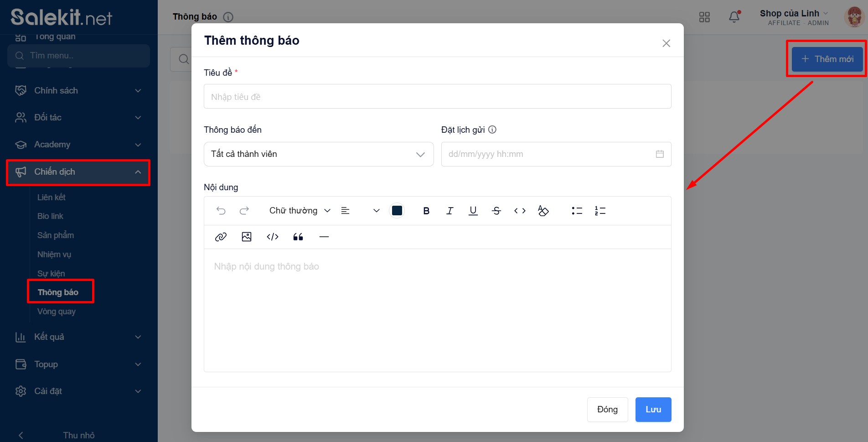Open the 'Tất cả thành viên' recipient dropdown
The width and height of the screenshot is (868, 442).
click(x=318, y=154)
